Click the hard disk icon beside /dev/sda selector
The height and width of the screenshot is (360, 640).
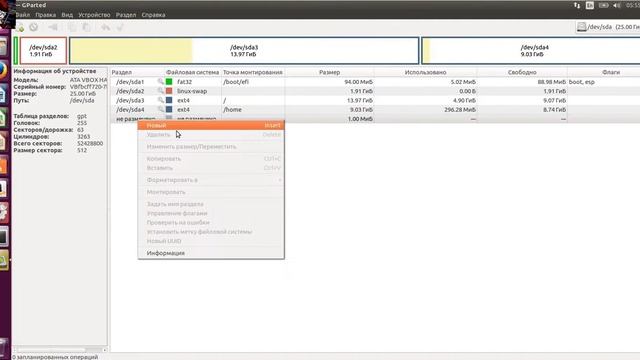click(582, 27)
